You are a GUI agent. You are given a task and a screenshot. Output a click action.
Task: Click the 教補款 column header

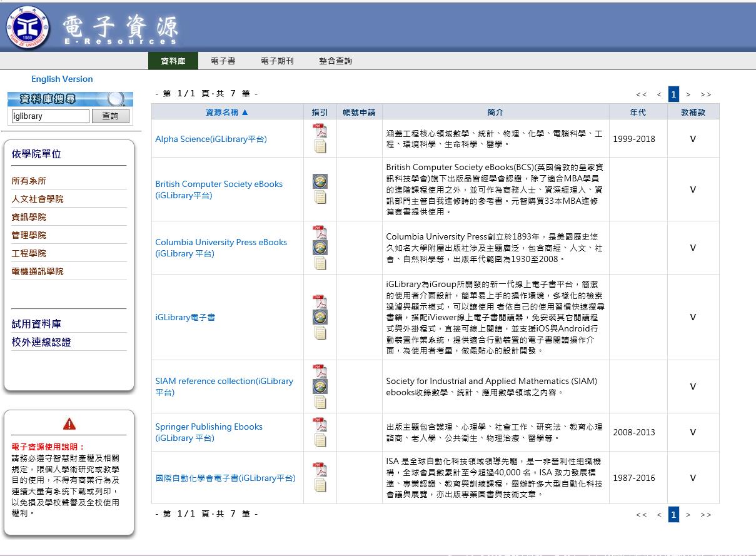tap(693, 113)
